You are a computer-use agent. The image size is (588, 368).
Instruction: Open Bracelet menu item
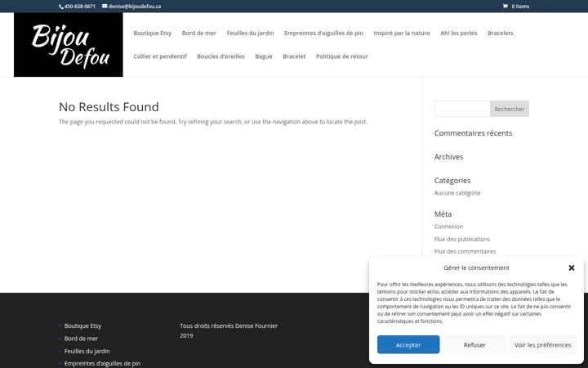coord(294,56)
